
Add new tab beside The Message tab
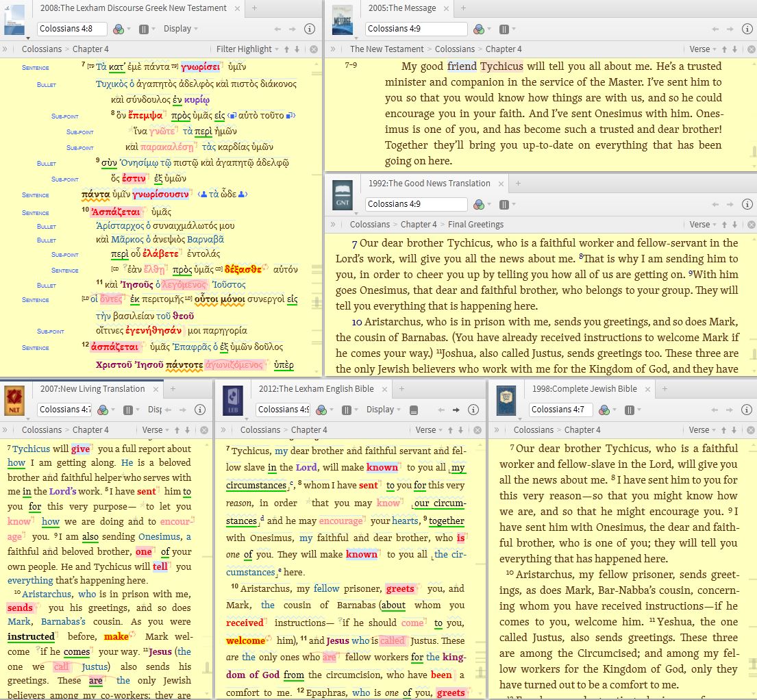[463, 8]
